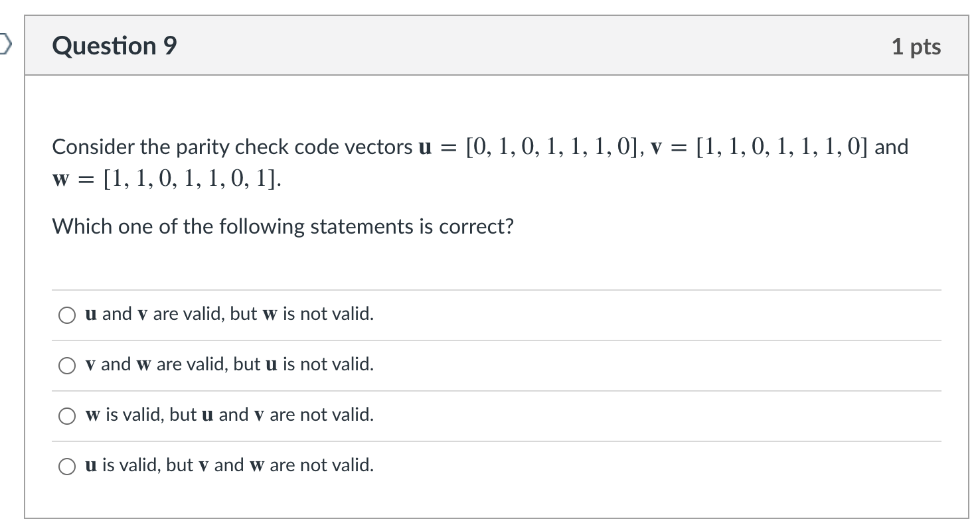Click the gray question header bar
The image size is (980, 519).
tap(496, 46)
